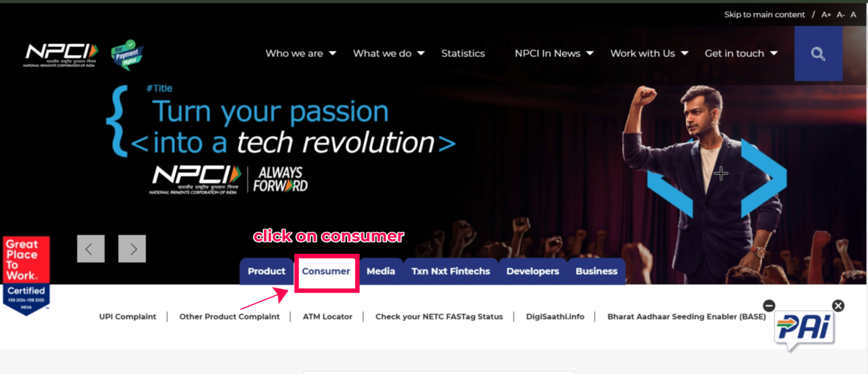The image size is (868, 374).
Task: Go to previous banner slide arrow
Action: [x=91, y=249]
